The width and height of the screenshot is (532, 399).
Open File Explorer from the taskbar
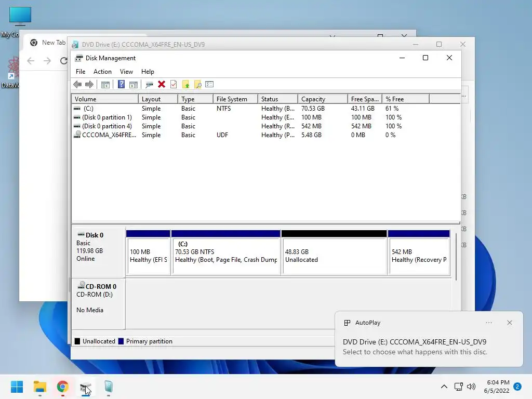[x=39, y=387]
